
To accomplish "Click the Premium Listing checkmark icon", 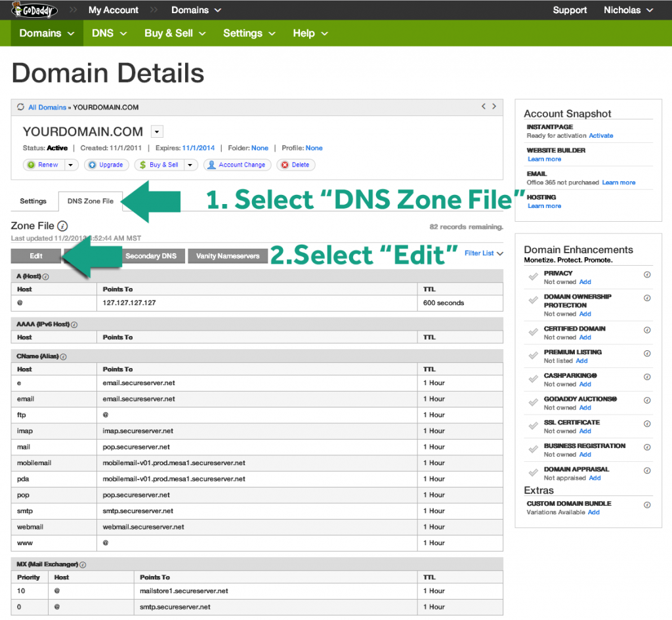I will click(533, 356).
